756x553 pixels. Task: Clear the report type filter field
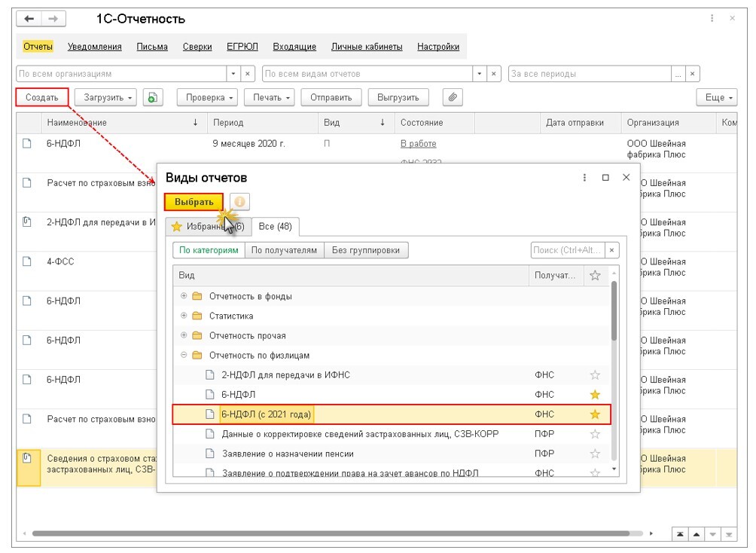(x=494, y=74)
